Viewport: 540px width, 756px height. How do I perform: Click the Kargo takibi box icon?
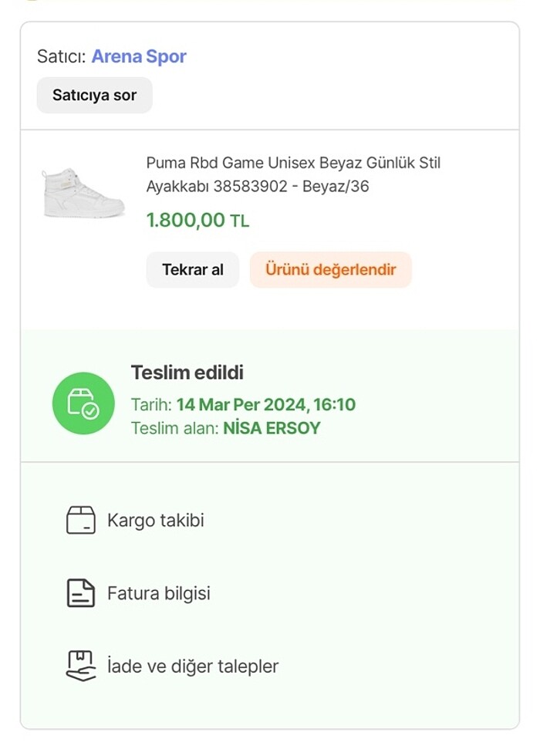[81, 520]
